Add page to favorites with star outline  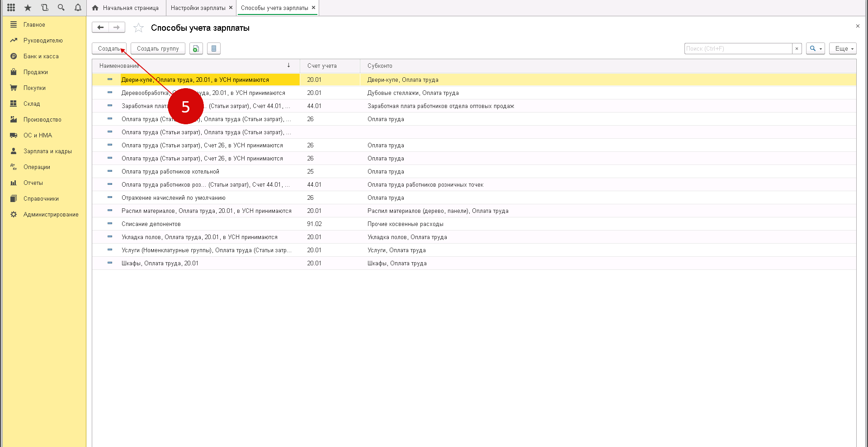tap(138, 28)
